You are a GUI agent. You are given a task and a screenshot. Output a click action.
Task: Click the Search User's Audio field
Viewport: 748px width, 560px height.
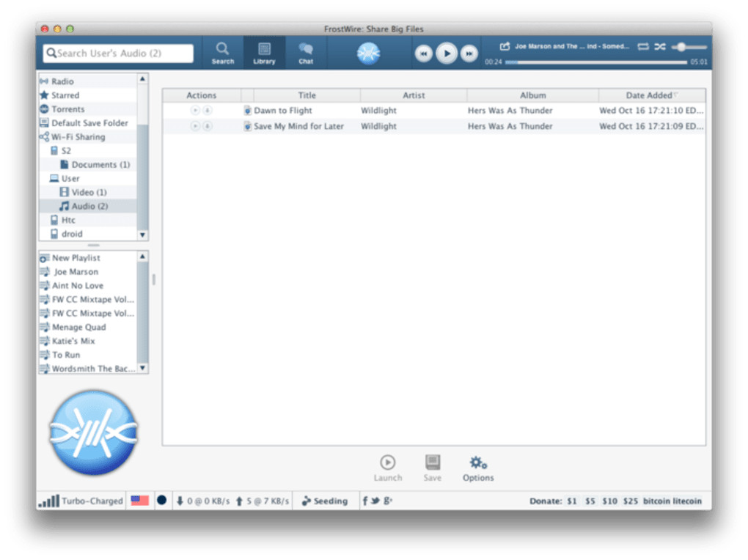(118, 53)
